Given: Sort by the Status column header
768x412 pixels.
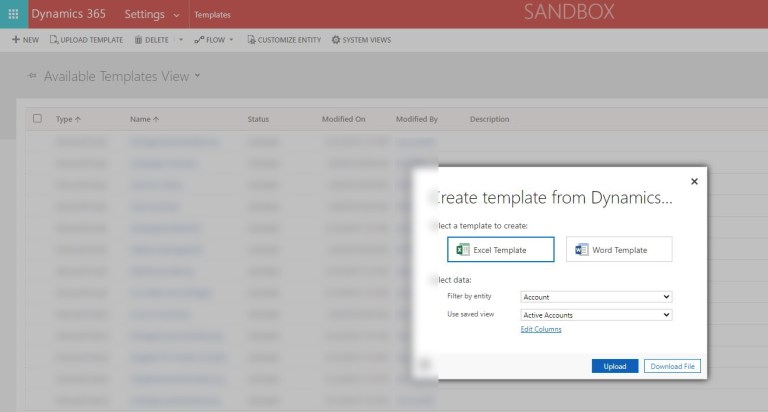Looking at the screenshot, I should click(x=258, y=119).
